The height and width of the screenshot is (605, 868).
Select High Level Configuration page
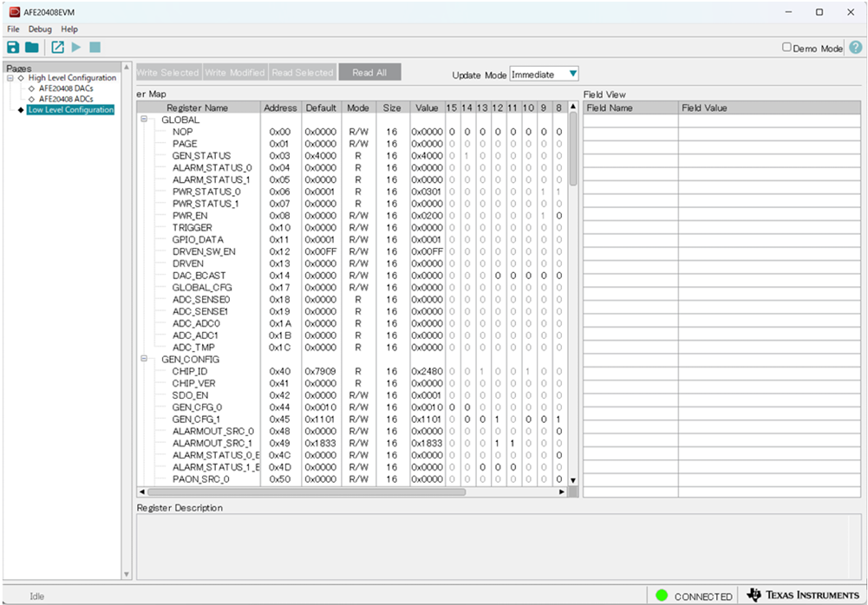coord(72,78)
